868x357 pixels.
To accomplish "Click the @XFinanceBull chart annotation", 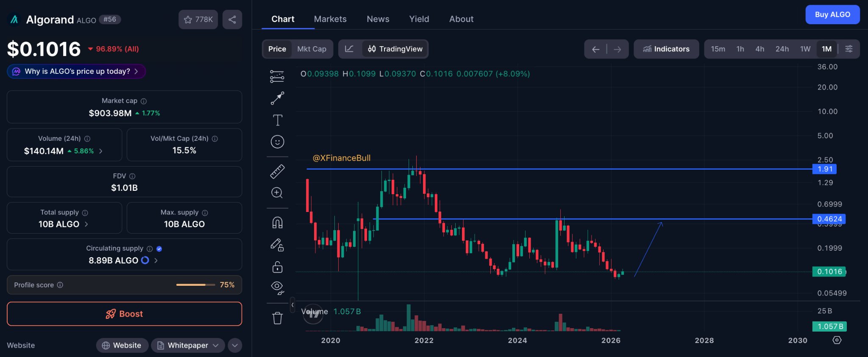I will click(342, 158).
